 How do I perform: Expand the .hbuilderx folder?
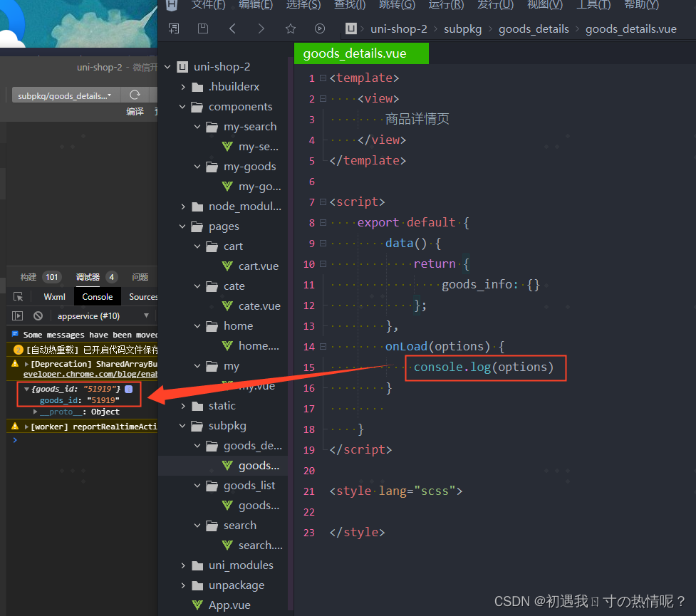pos(183,87)
